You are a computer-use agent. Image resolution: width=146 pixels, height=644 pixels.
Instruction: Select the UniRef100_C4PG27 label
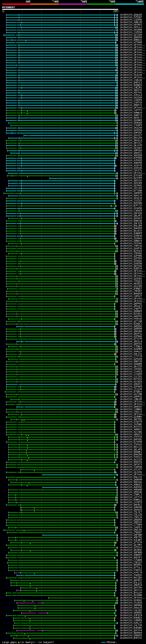[131, 296]
